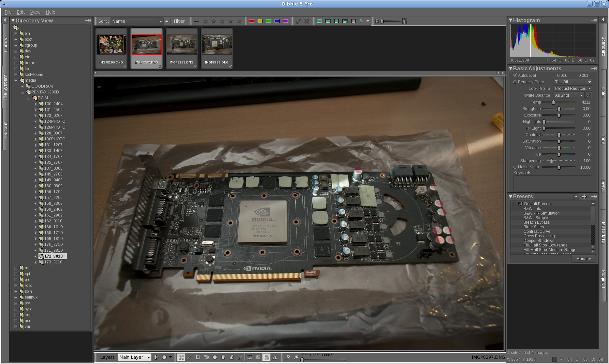This screenshot has width=609, height=364.
Task: Select the Crop tool
Action: pyautogui.click(x=198, y=357)
